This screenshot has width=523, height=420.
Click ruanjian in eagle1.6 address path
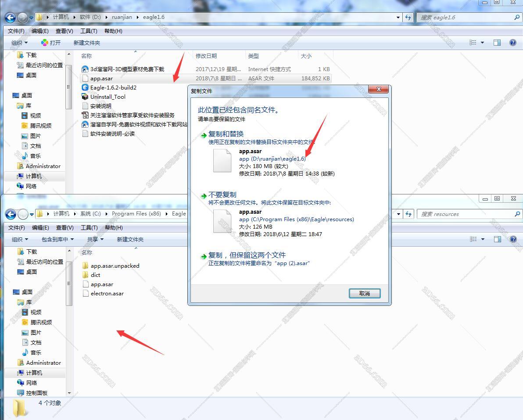pyautogui.click(x=122, y=17)
